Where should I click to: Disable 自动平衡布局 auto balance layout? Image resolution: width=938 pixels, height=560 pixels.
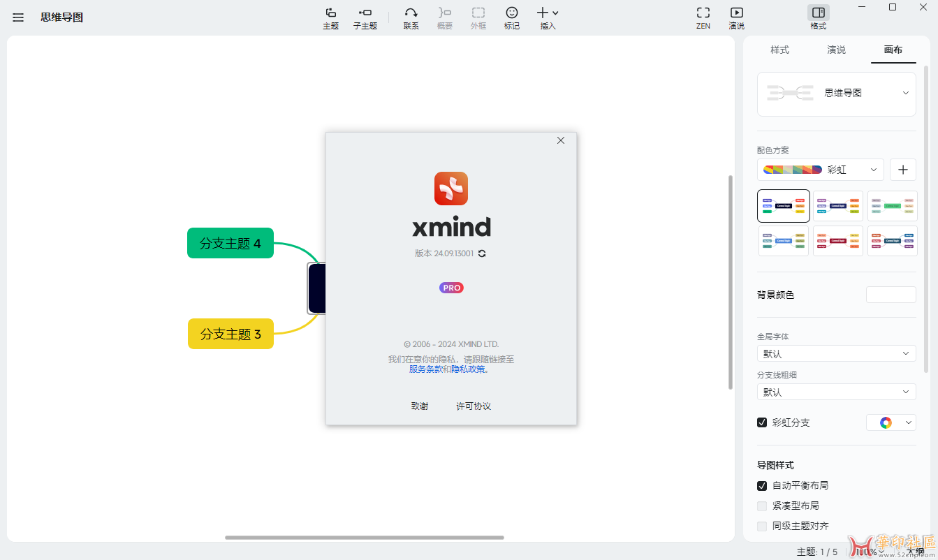[762, 485]
